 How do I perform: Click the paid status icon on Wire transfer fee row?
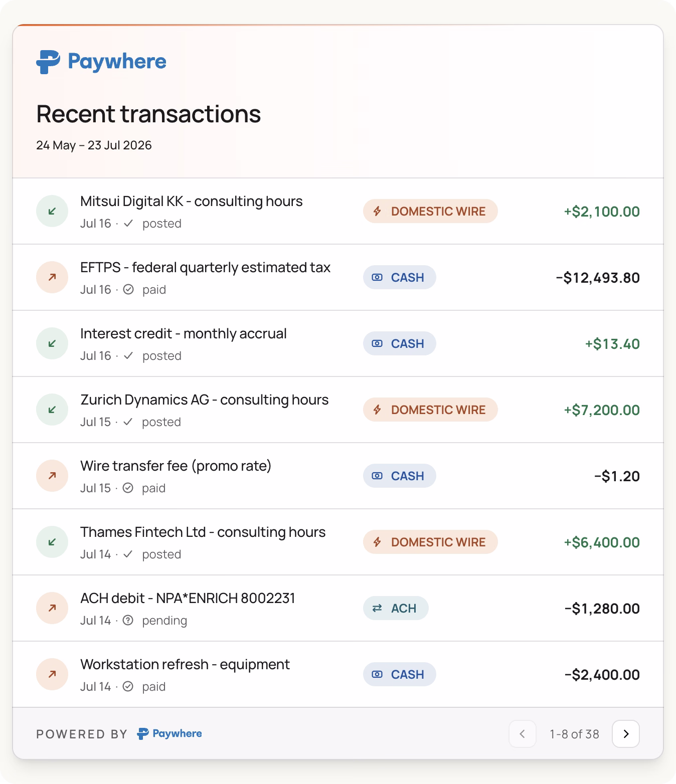(128, 488)
